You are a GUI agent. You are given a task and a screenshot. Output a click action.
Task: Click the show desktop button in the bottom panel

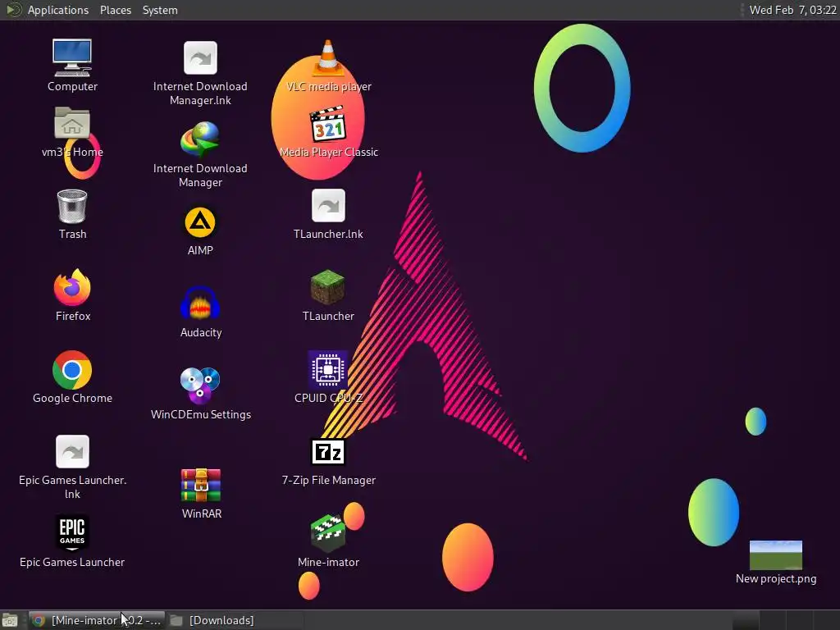coord(10,620)
